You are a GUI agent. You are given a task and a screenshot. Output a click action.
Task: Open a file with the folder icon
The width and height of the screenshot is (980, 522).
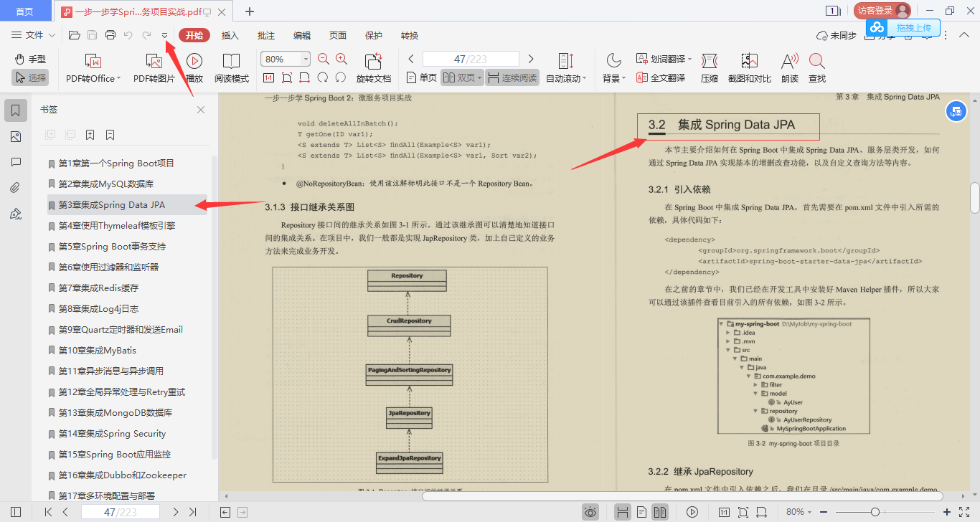(x=74, y=35)
